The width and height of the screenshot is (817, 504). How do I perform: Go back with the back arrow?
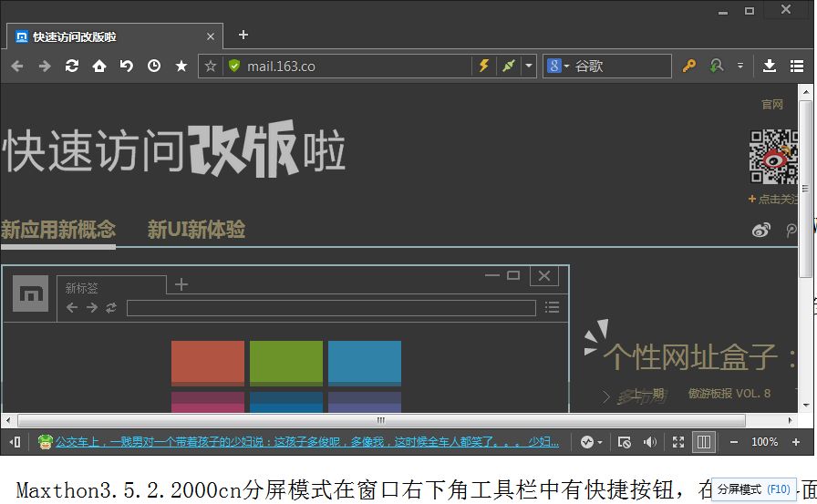(16, 67)
